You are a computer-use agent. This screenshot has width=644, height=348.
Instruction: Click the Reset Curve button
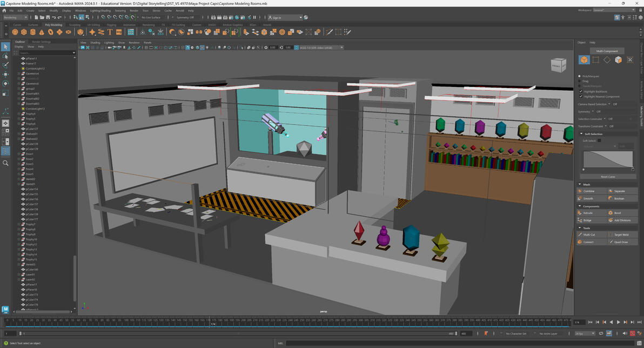coord(607,176)
